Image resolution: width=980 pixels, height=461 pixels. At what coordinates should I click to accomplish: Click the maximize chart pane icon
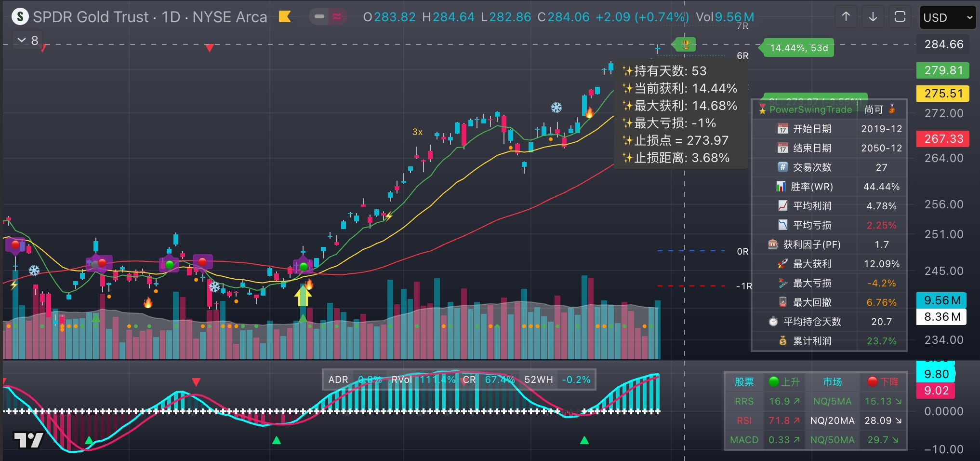900,17
